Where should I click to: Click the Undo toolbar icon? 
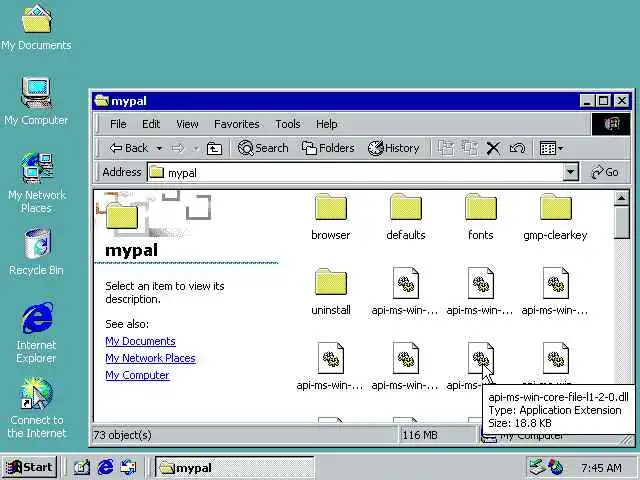tap(517, 148)
